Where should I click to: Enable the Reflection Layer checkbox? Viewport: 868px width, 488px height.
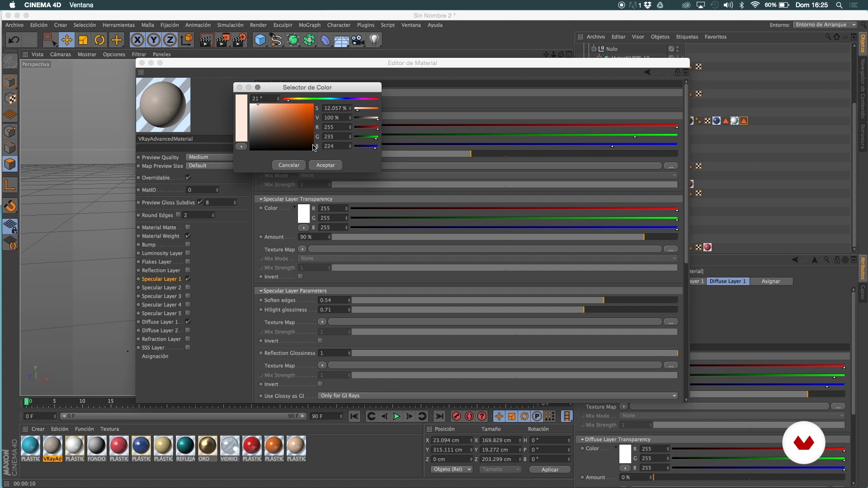point(188,270)
